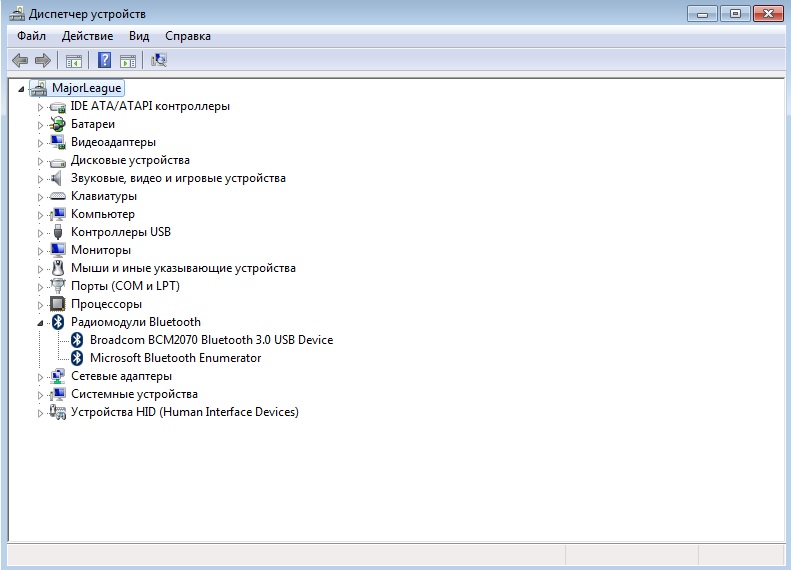Click the Видеоадаптеры display adapter icon
791x570 pixels.
(58, 142)
